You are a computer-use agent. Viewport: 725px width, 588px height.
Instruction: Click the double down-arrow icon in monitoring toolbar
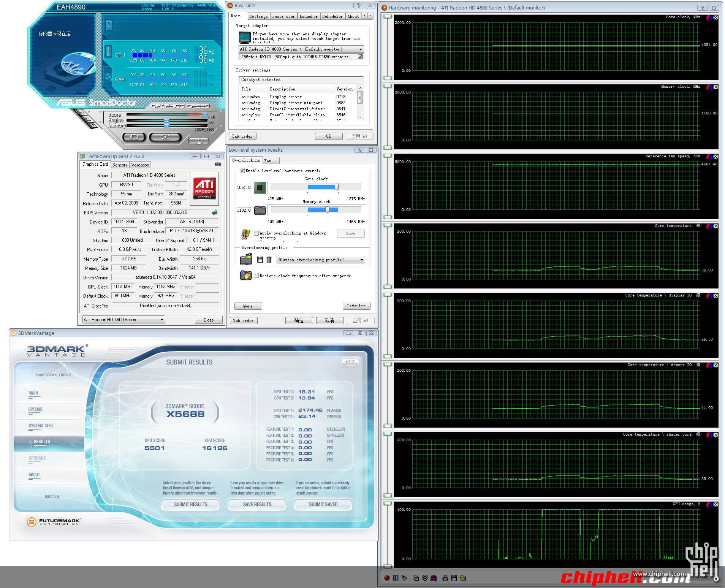point(425,578)
